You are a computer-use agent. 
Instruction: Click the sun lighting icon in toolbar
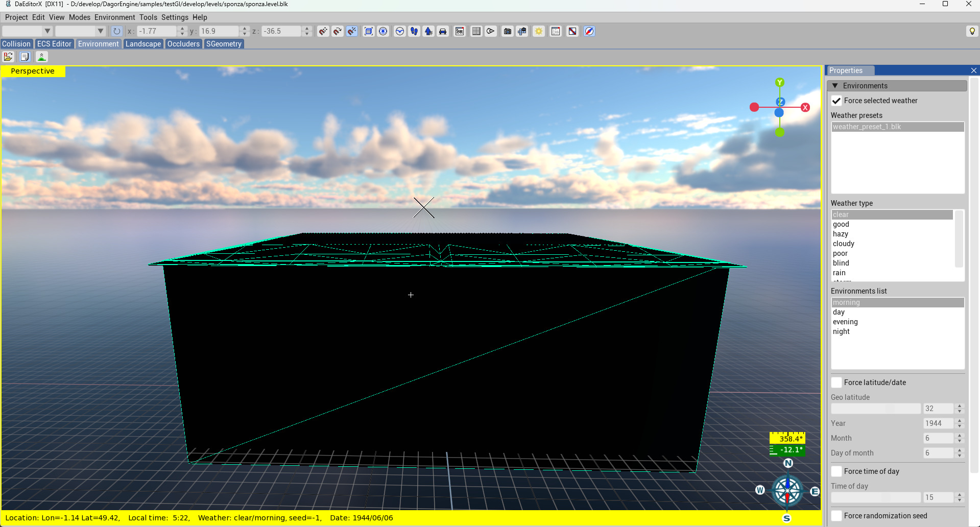click(x=539, y=31)
